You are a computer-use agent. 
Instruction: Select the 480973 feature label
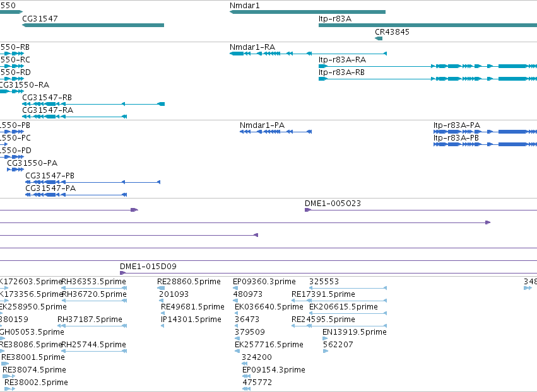tap(247, 294)
